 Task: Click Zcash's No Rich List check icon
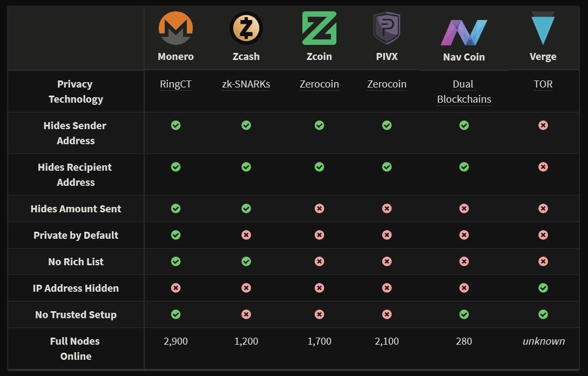(246, 261)
